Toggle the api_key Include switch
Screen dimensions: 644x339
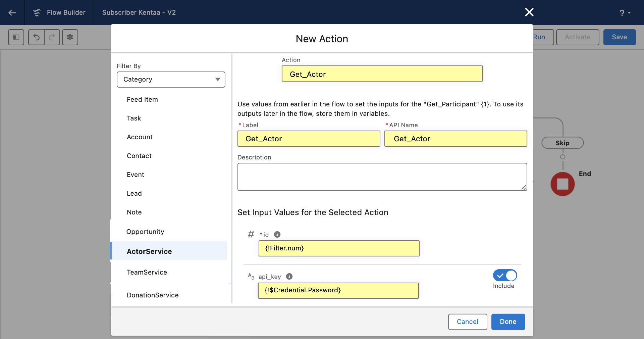click(x=505, y=276)
